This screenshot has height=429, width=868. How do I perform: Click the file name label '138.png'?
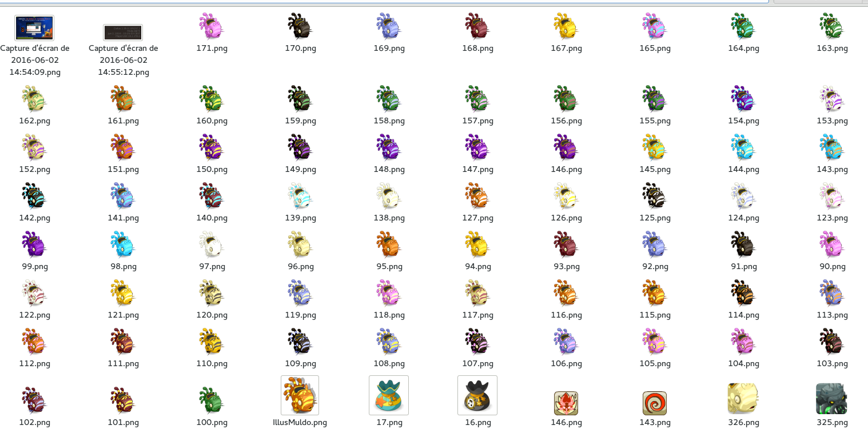point(389,218)
